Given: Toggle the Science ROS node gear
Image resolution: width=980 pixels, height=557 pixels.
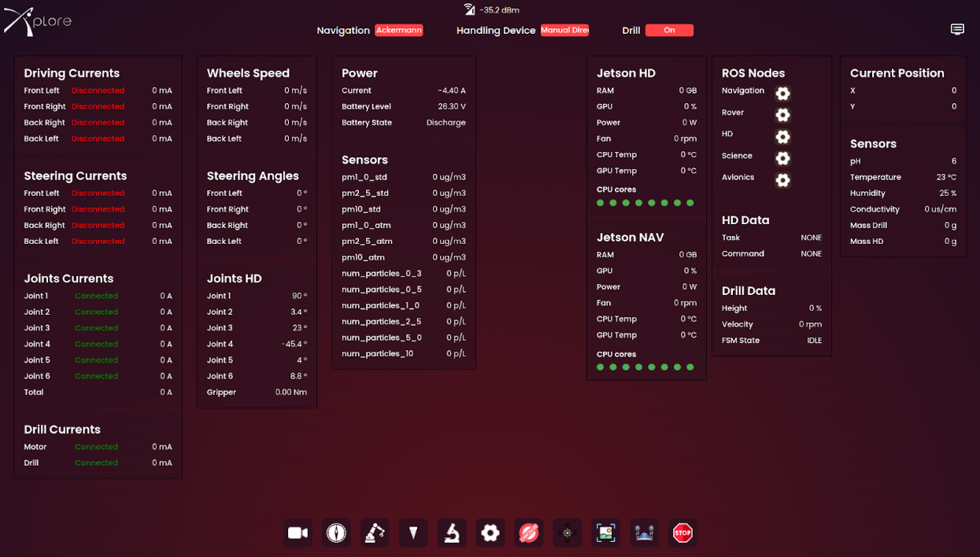Looking at the screenshot, I should (782, 158).
